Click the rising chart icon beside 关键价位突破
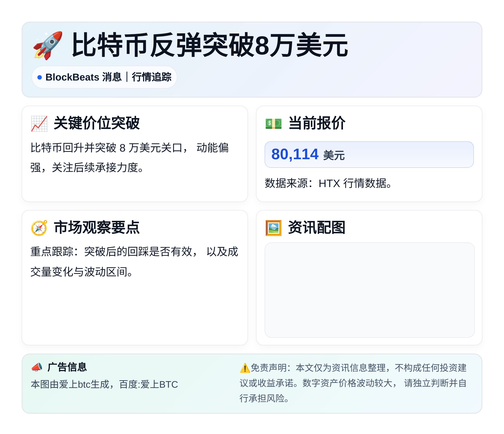The height and width of the screenshot is (434, 504). click(39, 123)
